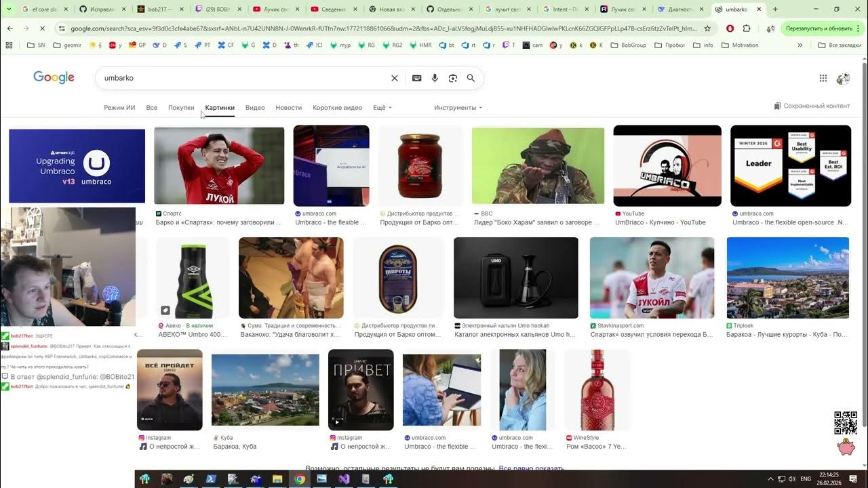Open the on-screen keyboard input tool

[417, 78]
